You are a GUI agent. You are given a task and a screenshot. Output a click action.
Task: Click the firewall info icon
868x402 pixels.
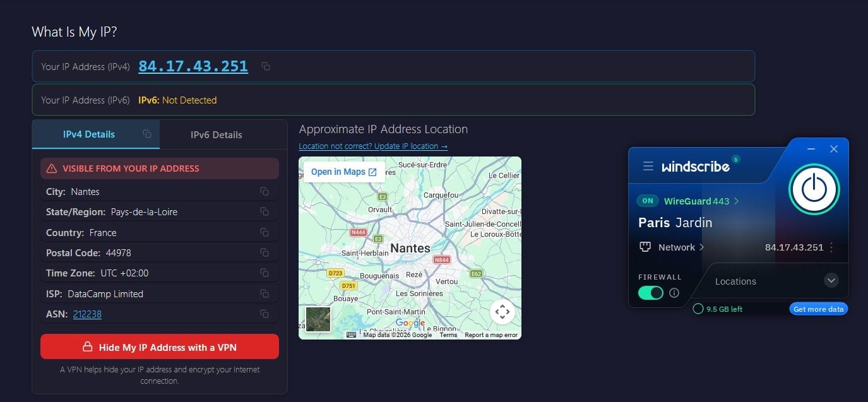674,293
